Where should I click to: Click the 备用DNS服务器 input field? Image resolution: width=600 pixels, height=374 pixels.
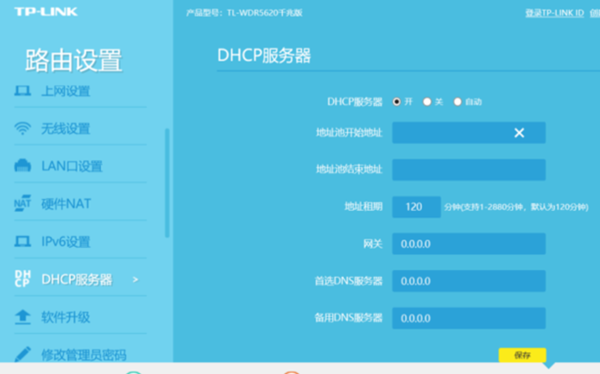(469, 318)
